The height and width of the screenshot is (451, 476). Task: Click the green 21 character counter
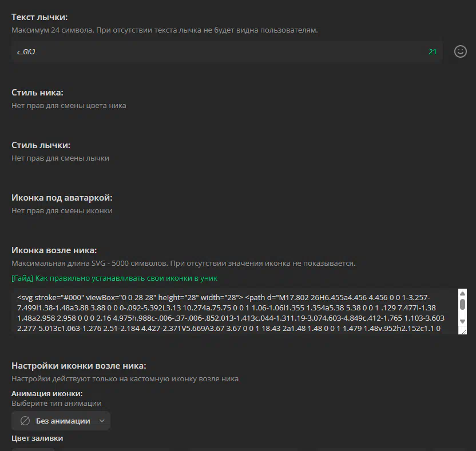pyautogui.click(x=433, y=52)
